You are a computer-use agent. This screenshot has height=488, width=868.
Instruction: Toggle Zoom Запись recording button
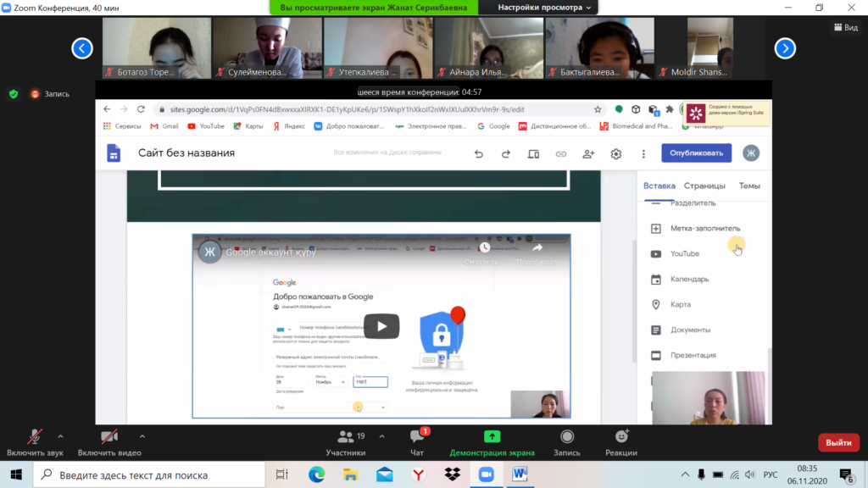pos(567,442)
